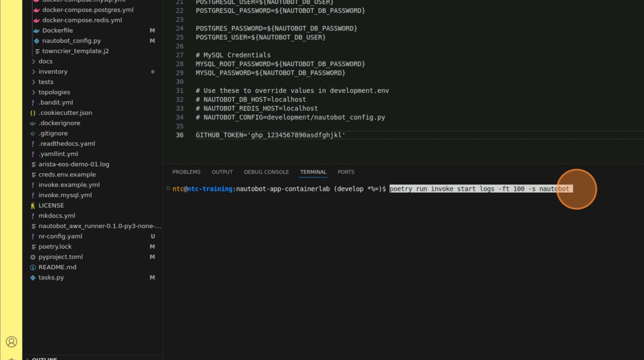Image resolution: width=644 pixels, height=360 pixels.
Task: Open docker-compose.redis.yml file
Action: (x=82, y=20)
